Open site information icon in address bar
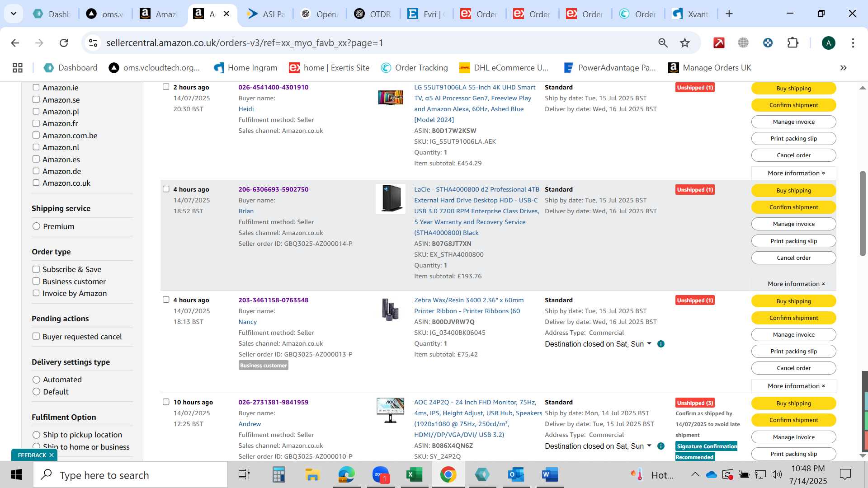868x488 pixels. click(93, 43)
